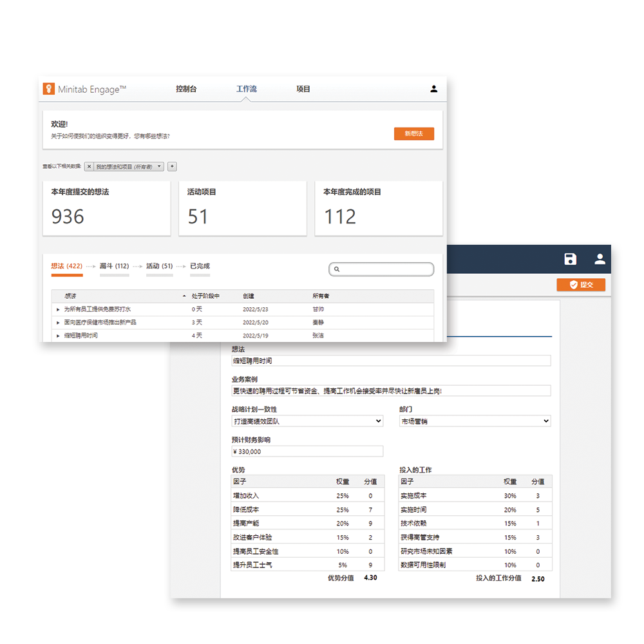This screenshot has height=644, width=644.
Task: Click the 预计财务影响 amount field
Action: tap(307, 451)
